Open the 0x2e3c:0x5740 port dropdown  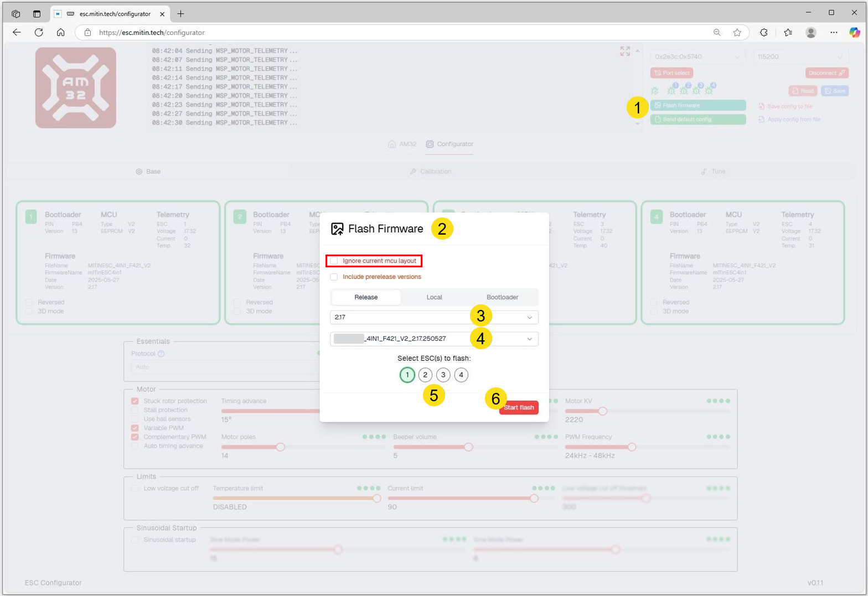tap(698, 57)
